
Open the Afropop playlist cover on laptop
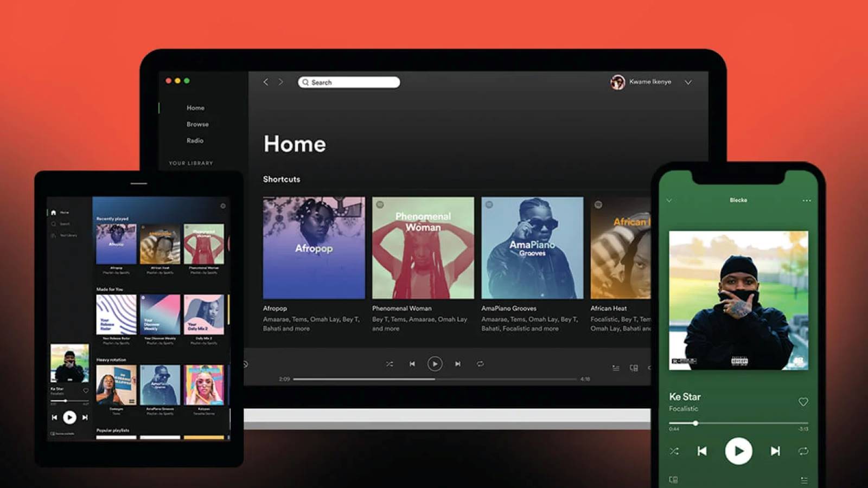(314, 248)
